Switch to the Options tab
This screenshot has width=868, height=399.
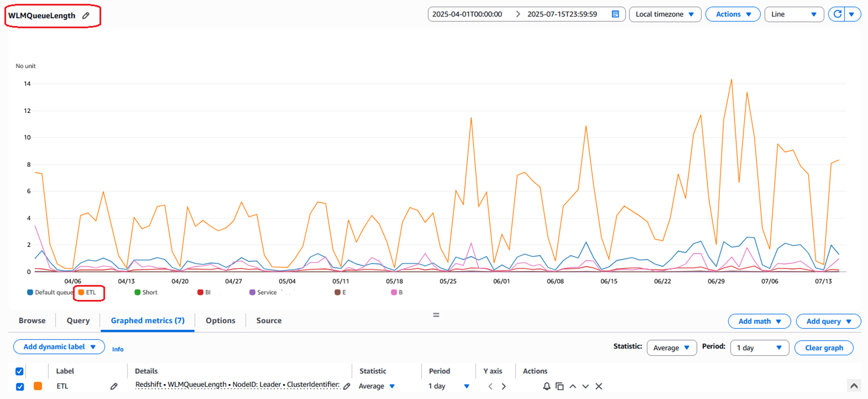(x=220, y=320)
